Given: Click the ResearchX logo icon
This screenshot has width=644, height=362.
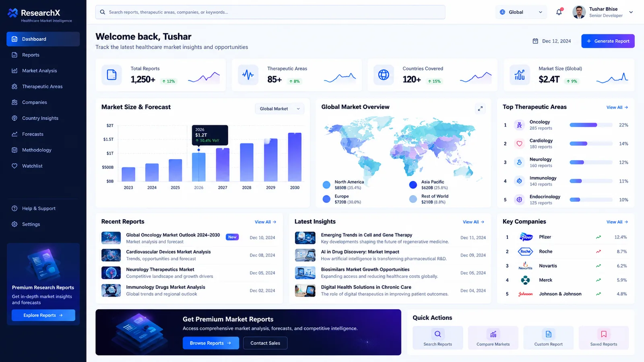Looking at the screenshot, I should click(13, 13).
